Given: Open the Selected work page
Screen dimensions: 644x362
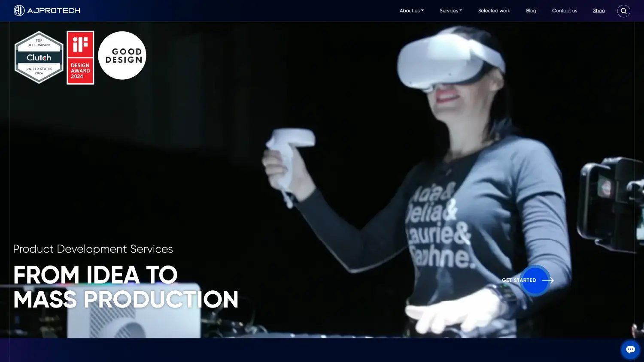Looking at the screenshot, I should (494, 11).
